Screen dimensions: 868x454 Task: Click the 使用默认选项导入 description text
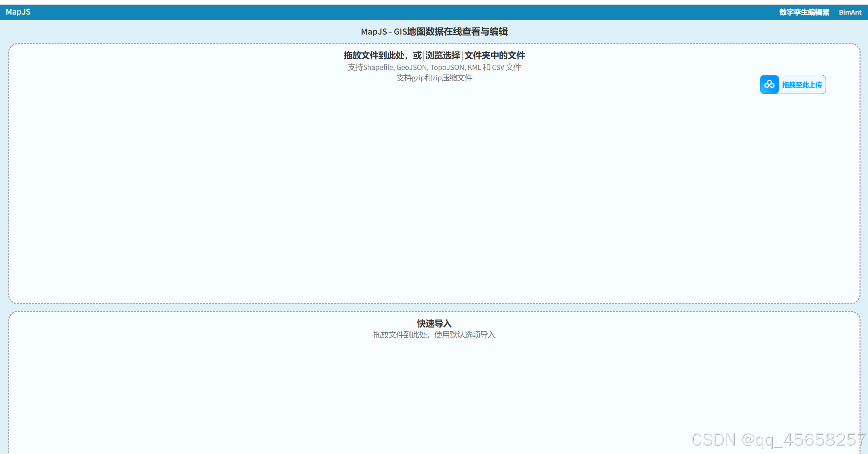465,335
